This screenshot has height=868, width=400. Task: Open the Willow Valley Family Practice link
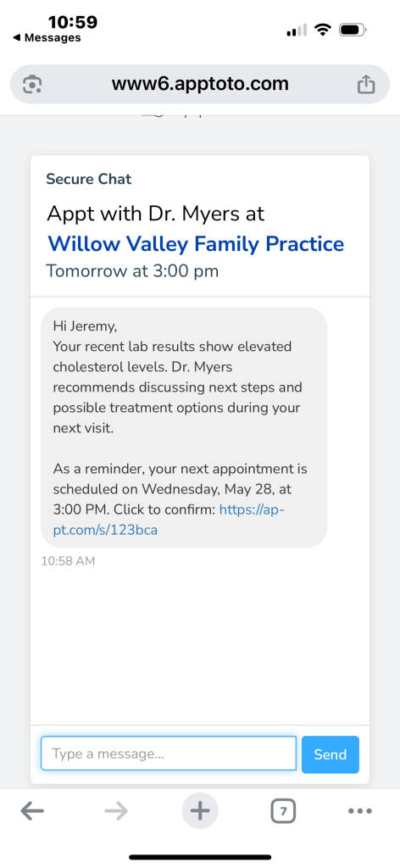pos(196,243)
